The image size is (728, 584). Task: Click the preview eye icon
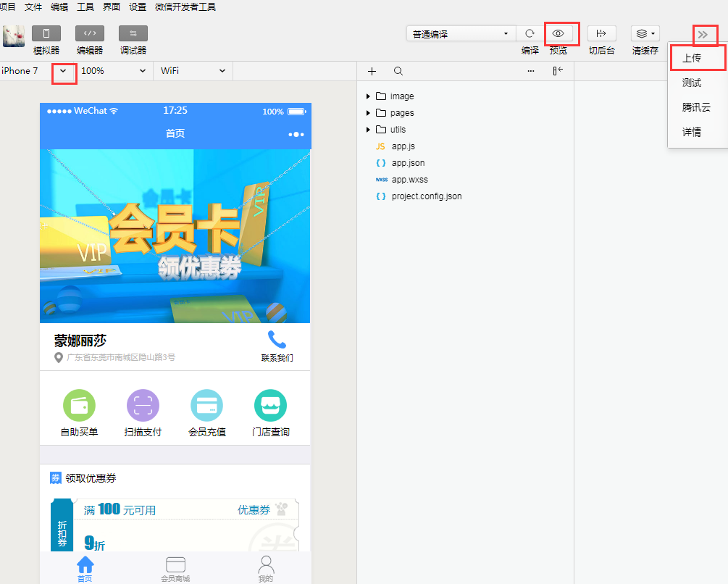tap(558, 33)
